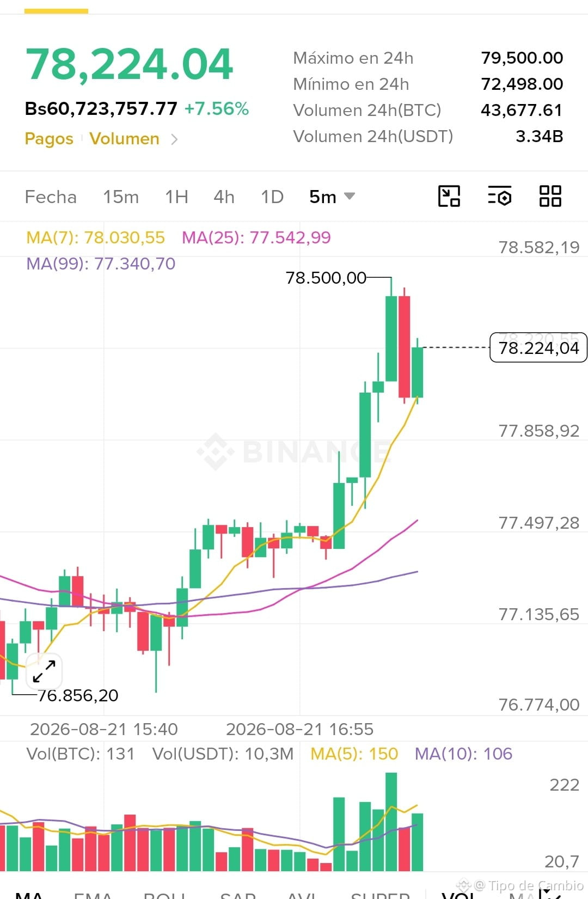Click the 2026-08-21 15:40 time label
This screenshot has height=899, width=588.
(x=103, y=729)
